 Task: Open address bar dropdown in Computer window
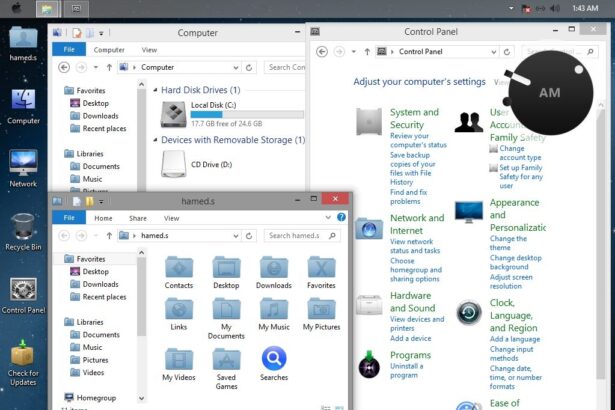[235, 67]
